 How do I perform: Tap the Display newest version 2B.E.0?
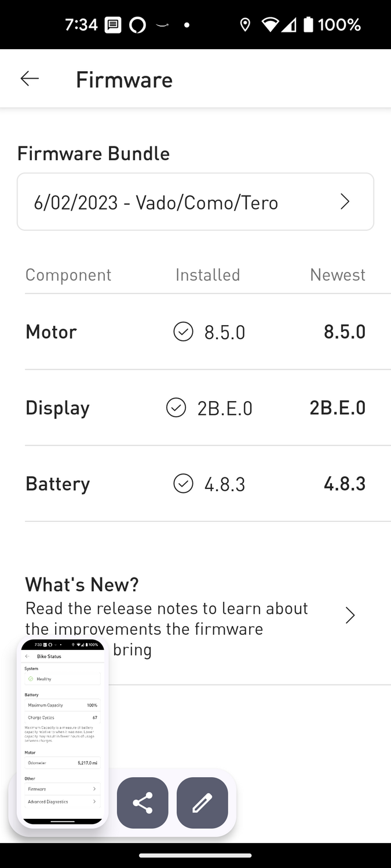337,407
